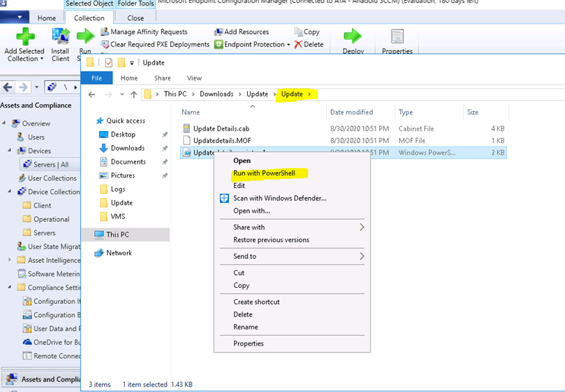Collapse Device Collections tree node
Image resolution: width=565 pixels, height=392 pixels.
[10, 191]
